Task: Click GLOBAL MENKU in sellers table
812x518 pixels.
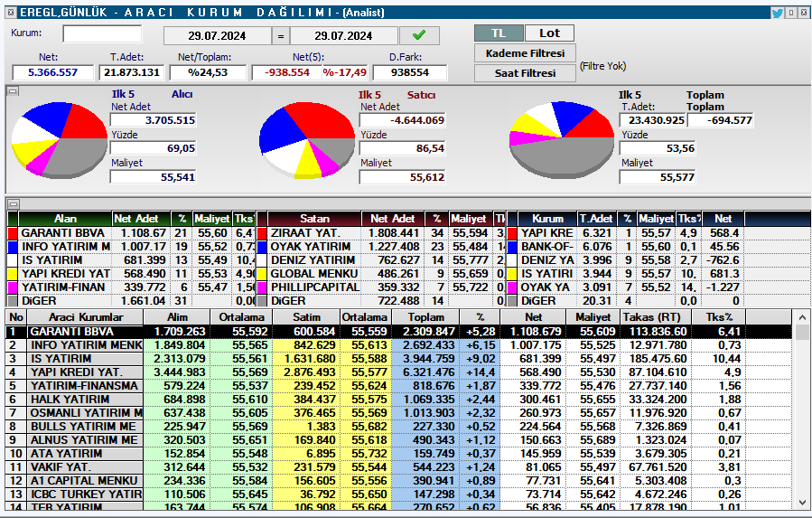Action: 313,274
